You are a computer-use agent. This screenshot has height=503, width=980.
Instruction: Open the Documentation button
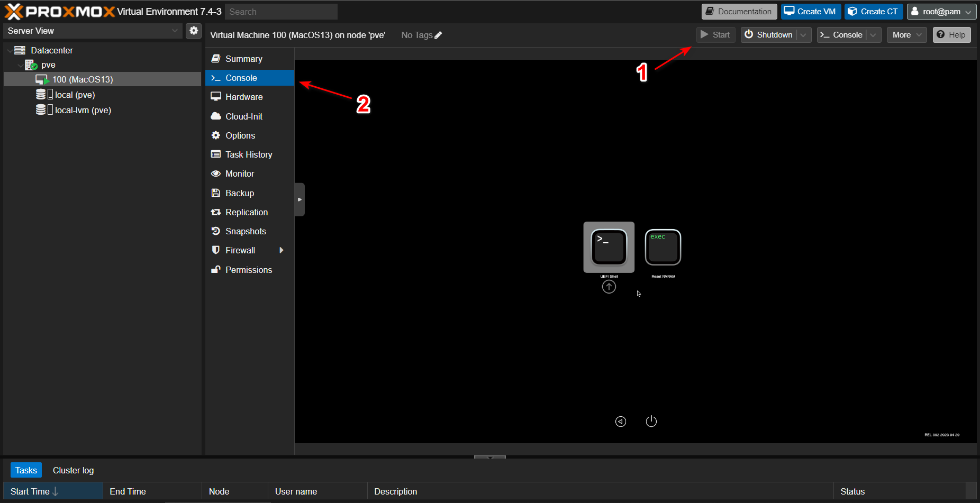[739, 12]
